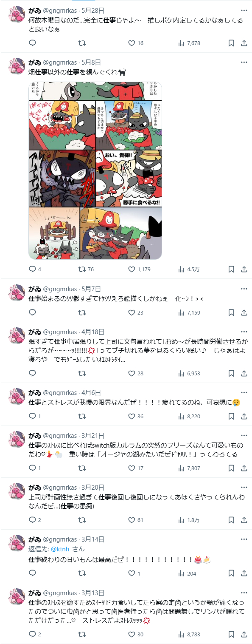Image resolution: width=252 pixels, height=644 pixels.
Task: Open more options for the April 18 tweet
Action: point(244,331)
